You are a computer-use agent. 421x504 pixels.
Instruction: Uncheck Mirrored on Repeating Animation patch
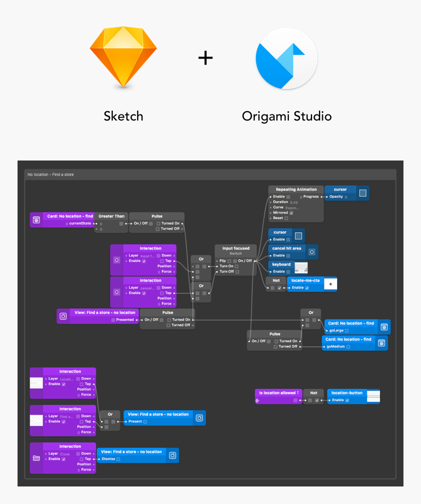click(291, 213)
